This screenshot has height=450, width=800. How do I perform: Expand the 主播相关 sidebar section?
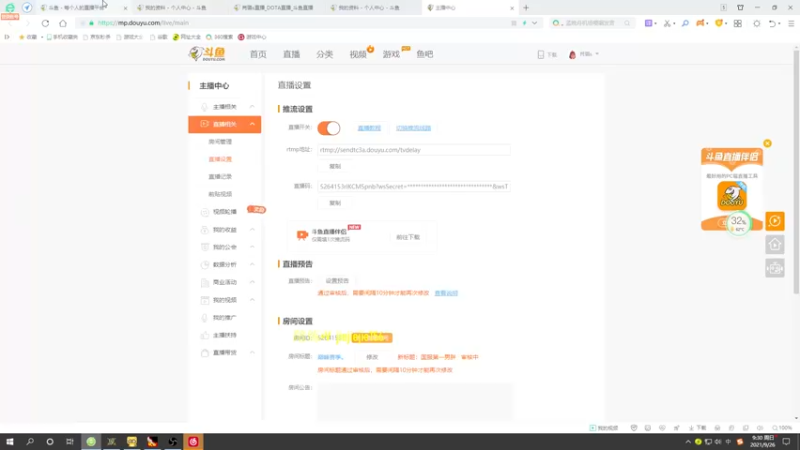[252, 107]
